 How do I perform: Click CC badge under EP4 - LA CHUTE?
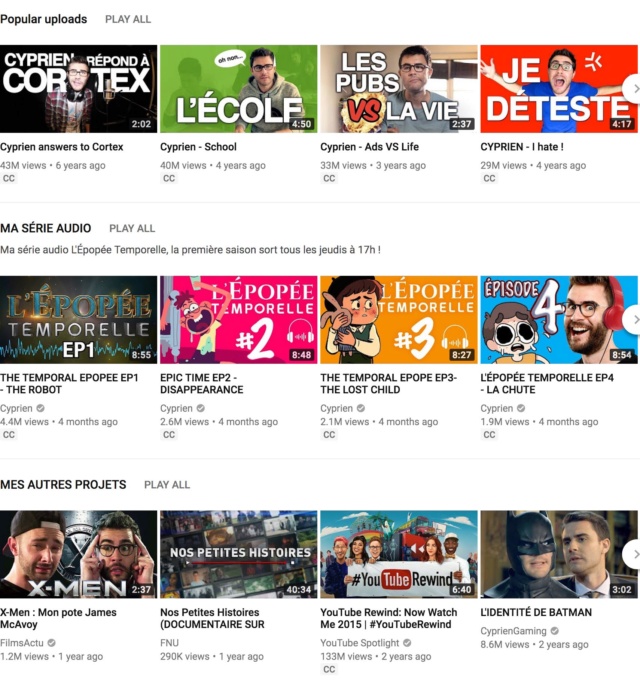tap(489, 435)
